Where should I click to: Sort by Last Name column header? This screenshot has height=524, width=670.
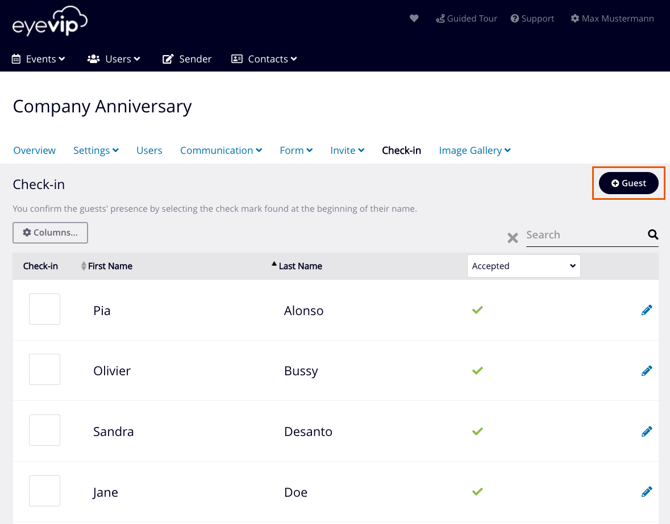(x=300, y=266)
